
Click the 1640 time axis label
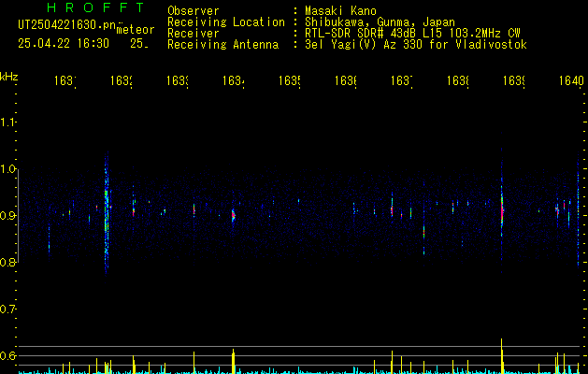(571, 80)
